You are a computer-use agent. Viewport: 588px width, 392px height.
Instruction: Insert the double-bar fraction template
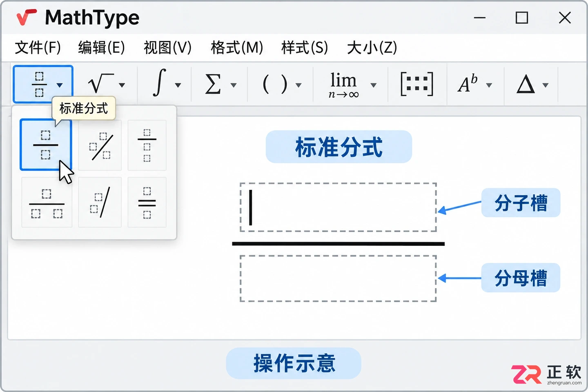147,203
